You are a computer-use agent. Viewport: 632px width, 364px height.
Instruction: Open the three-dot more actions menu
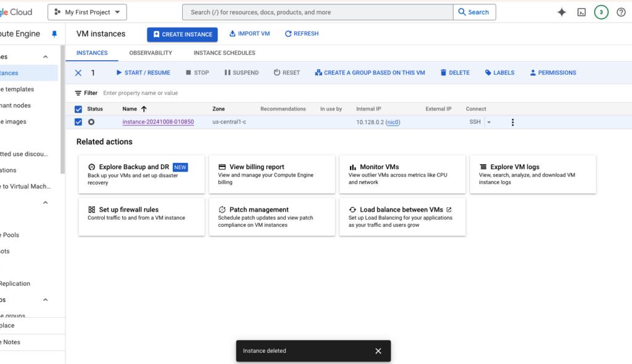[x=513, y=122]
